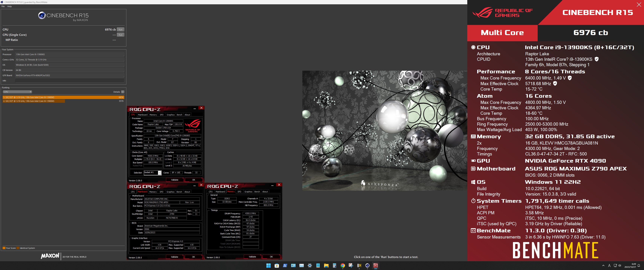Screen dimensions: 644x270
Task: Click the Processor name field in Cinebench
Action: [x=69, y=54]
